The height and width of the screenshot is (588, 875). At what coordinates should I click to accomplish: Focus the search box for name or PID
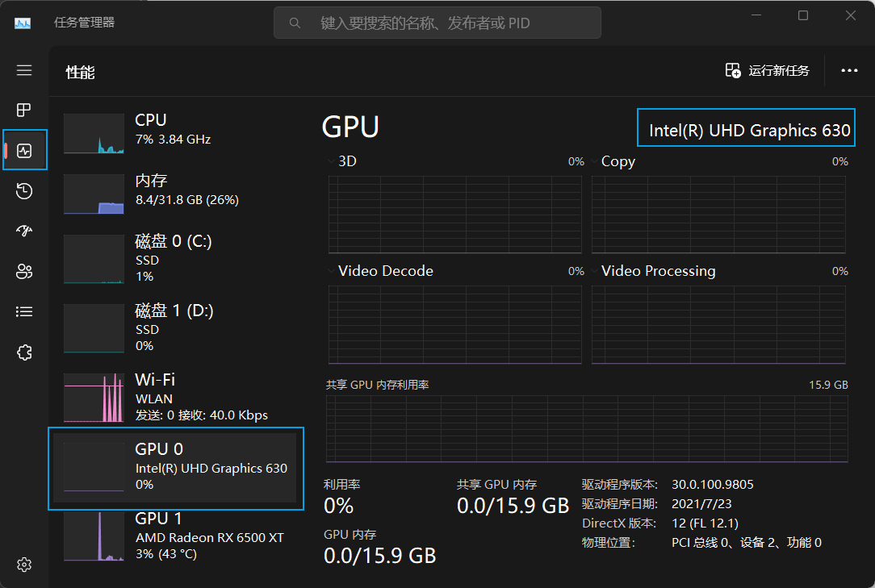437,23
